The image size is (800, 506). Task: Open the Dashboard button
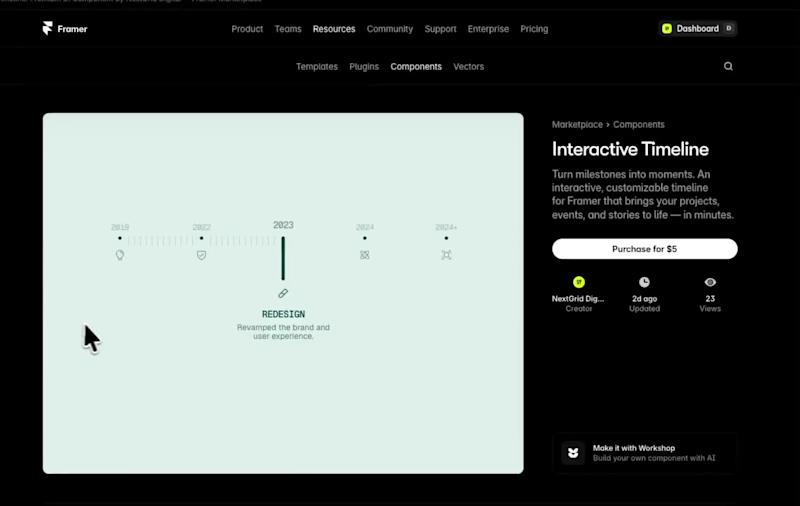(697, 29)
